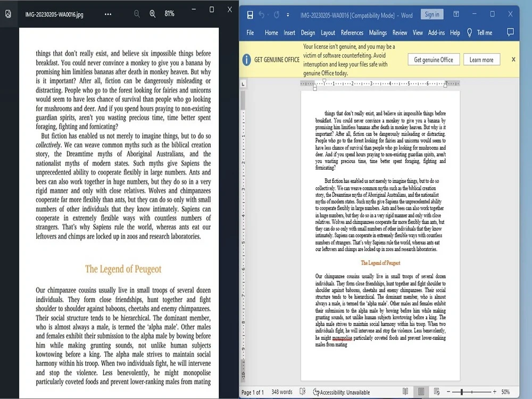Screen dimensions: 532x399
Task: Save the Word document with the save icon
Action: pos(250,15)
